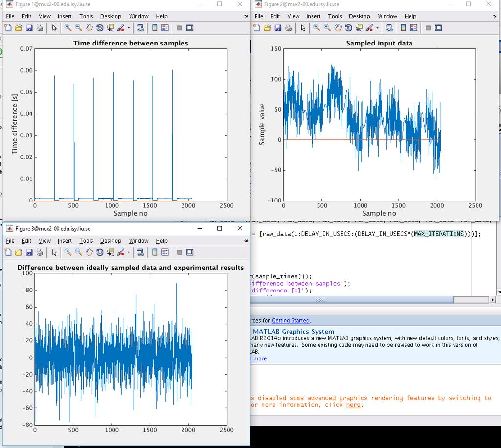Click New Figure icon in Figure 1 toolbar
The height and width of the screenshot is (448, 501).
point(8,28)
